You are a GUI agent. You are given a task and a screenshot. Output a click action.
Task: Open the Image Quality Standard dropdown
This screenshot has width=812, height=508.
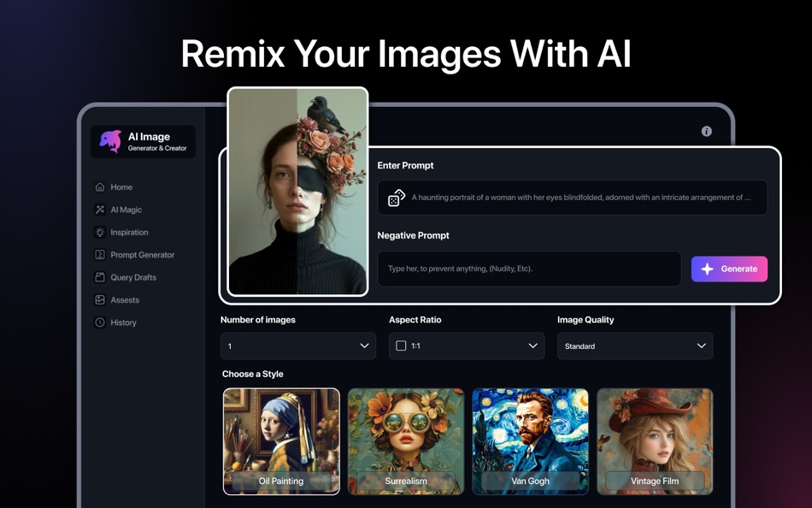pos(635,346)
